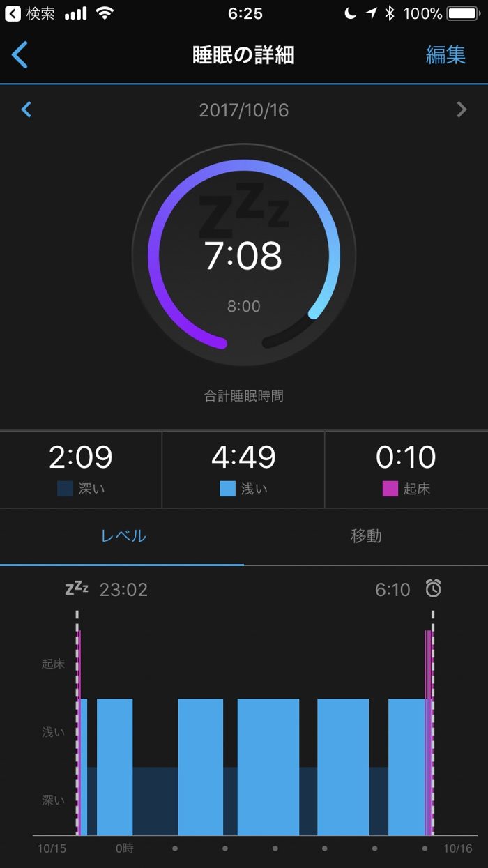Tap the dark blue 深い color swatch
488x868 pixels.
65,489
